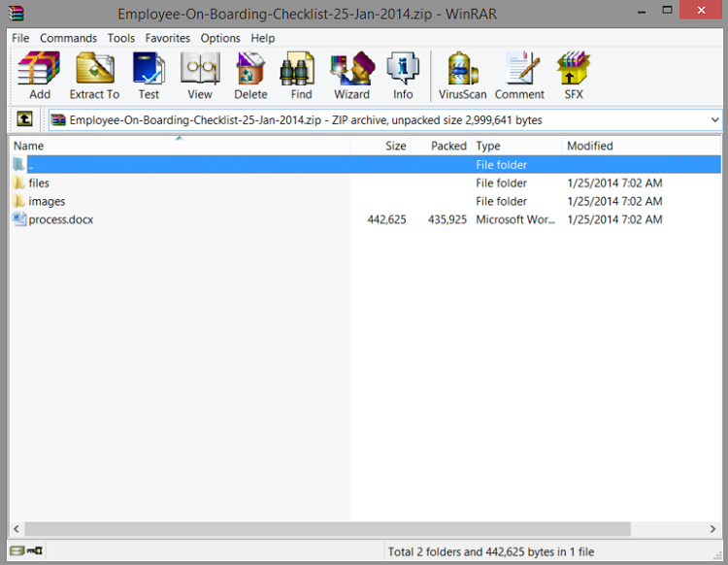The image size is (728, 565).
Task: Sort by the Modified column header
Action: (590, 146)
